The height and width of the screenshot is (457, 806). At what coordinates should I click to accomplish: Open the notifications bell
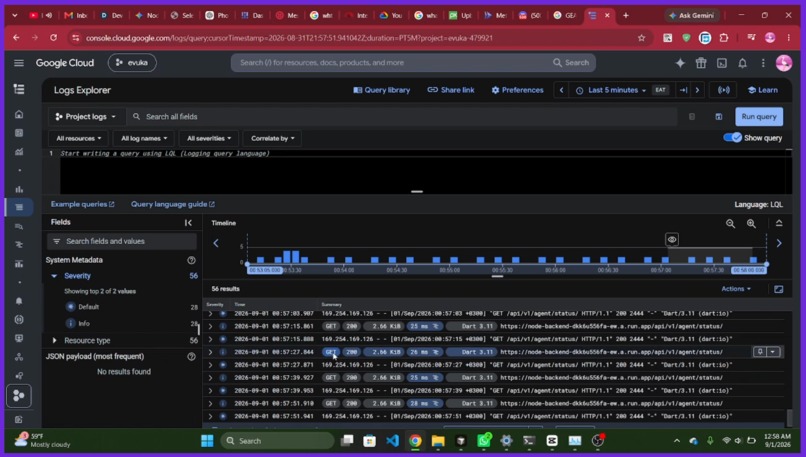tap(742, 63)
